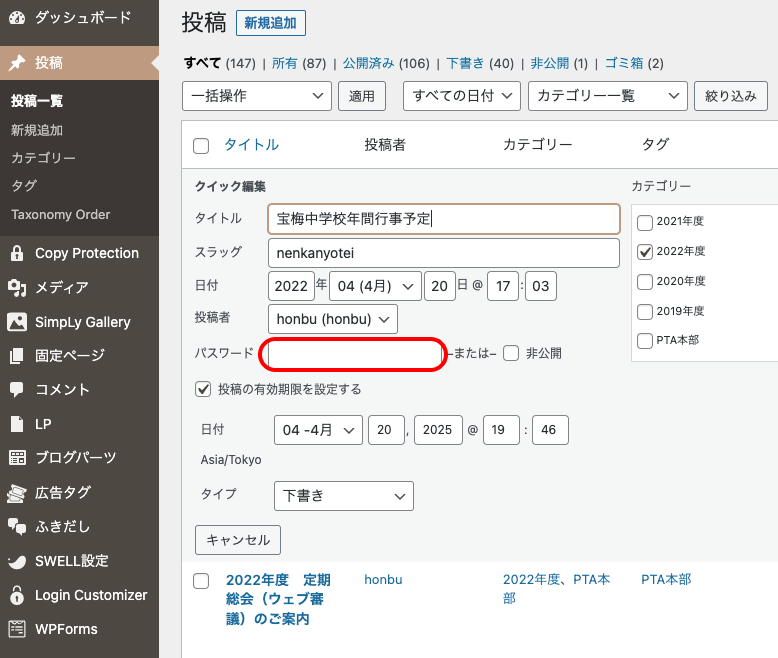Click the Dashboard gauge icon in sidebar
This screenshot has width=778, height=658.
point(17,18)
